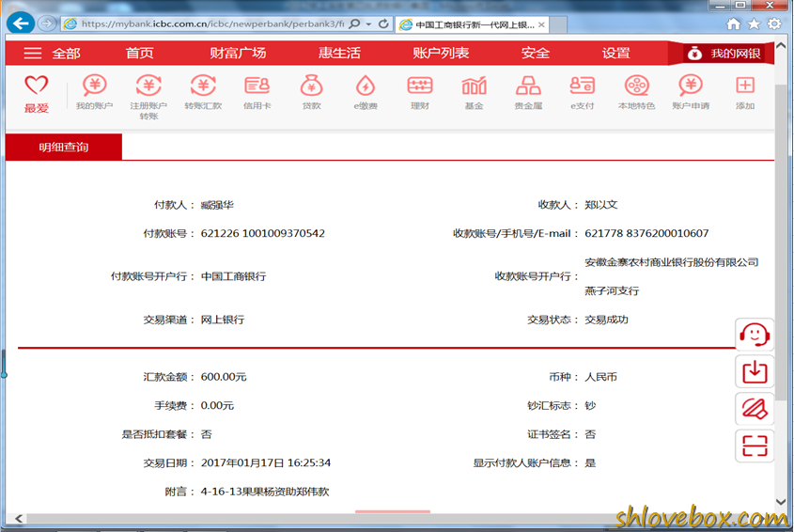This screenshot has width=794, height=532.
Task: Select 网上银行 transaction channel text
Action: (x=223, y=320)
